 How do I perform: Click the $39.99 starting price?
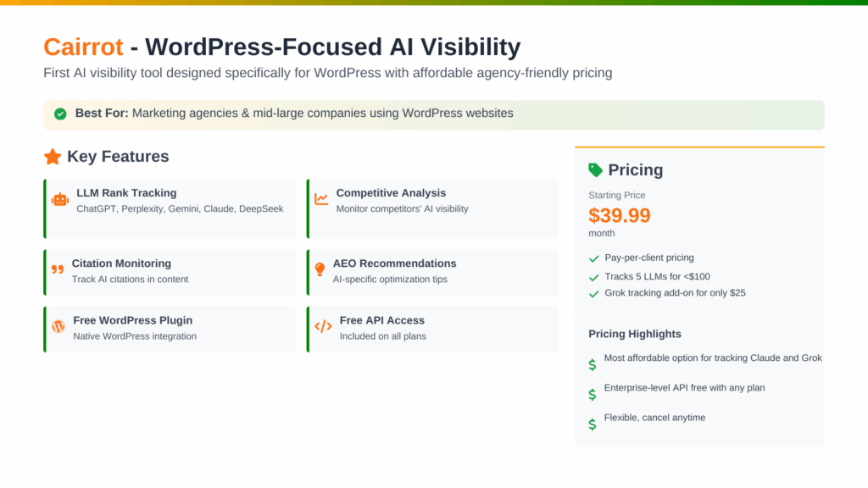tap(620, 215)
